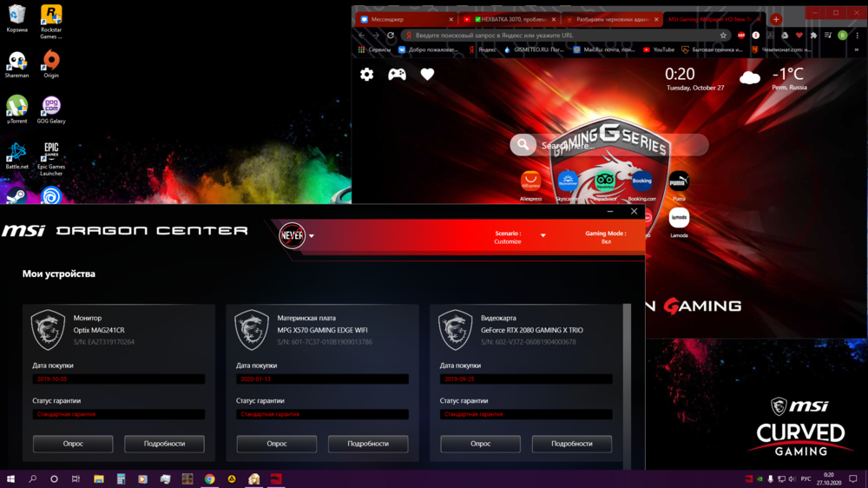
Task: Click the Dragon Center devices list scrollbar
Action: pyautogui.click(x=627, y=365)
